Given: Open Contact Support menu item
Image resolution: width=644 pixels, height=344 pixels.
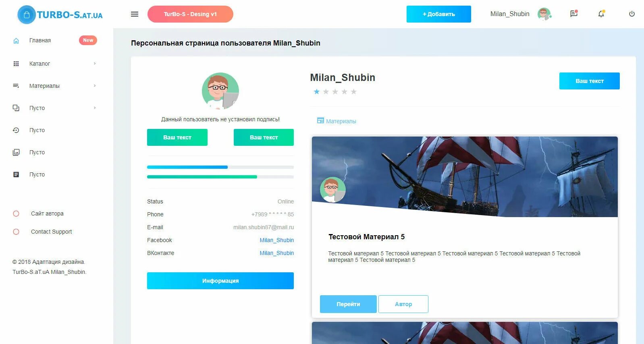Looking at the screenshot, I should point(51,232).
